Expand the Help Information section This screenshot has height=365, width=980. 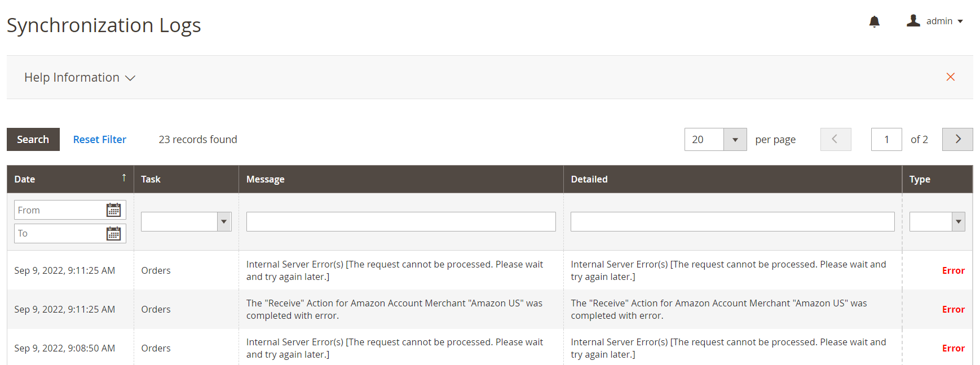(80, 78)
